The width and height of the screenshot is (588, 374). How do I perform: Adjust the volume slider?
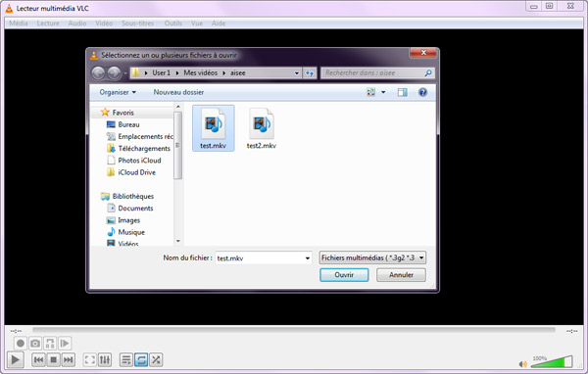coord(552,361)
